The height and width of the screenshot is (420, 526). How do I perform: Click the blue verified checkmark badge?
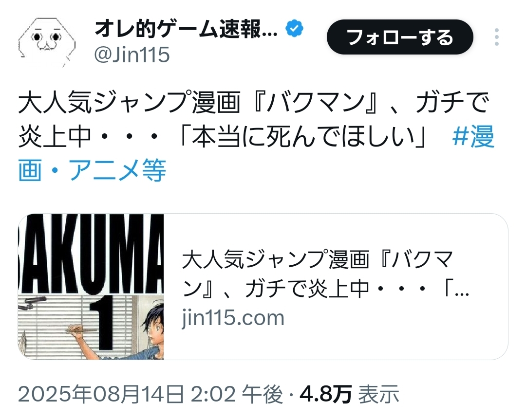[x=294, y=29]
